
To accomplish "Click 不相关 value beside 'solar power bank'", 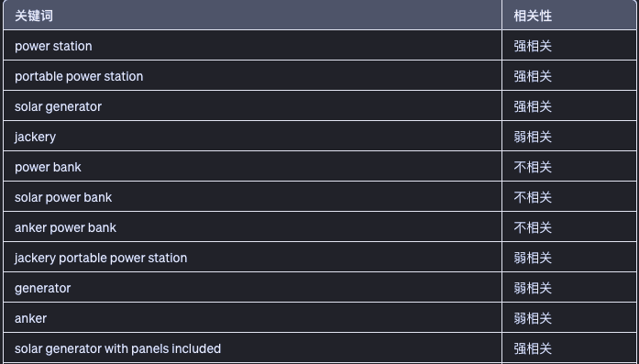I will (533, 197).
